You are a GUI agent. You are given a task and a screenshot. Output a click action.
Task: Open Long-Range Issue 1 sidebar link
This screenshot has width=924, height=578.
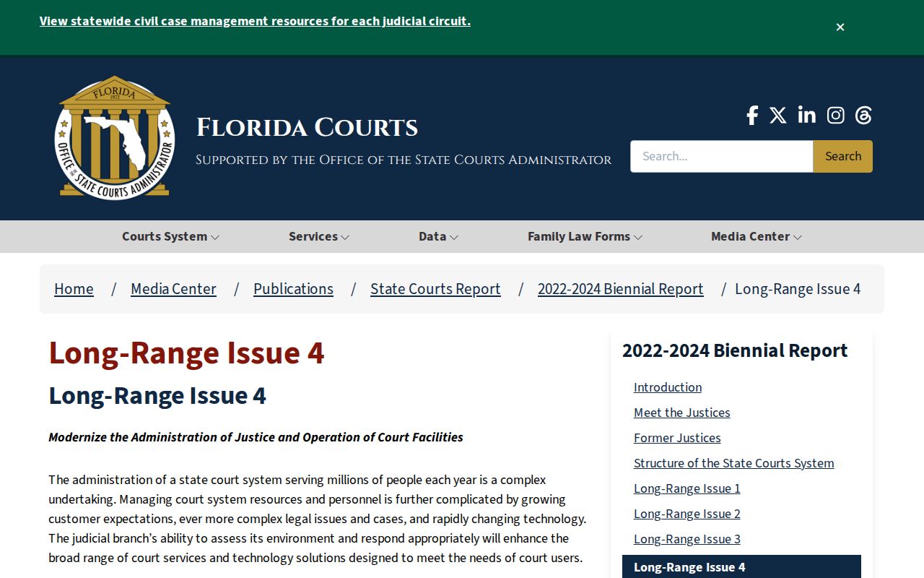[x=687, y=488]
